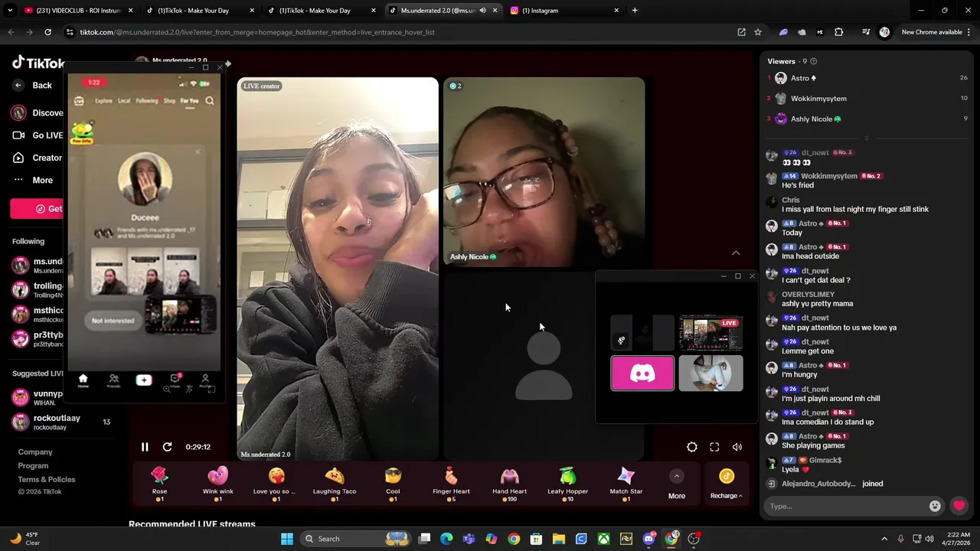Open Recharge coins menu
This screenshot has width=980, height=551.
(x=726, y=484)
